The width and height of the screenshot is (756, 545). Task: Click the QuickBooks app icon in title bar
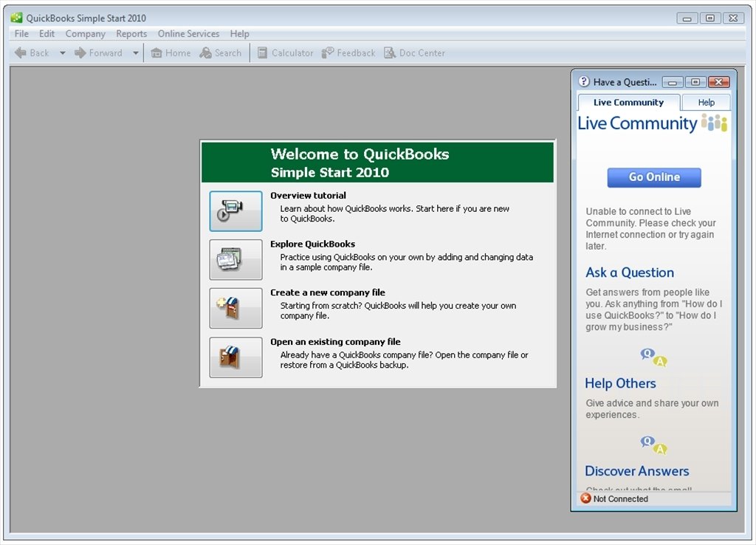click(16, 18)
